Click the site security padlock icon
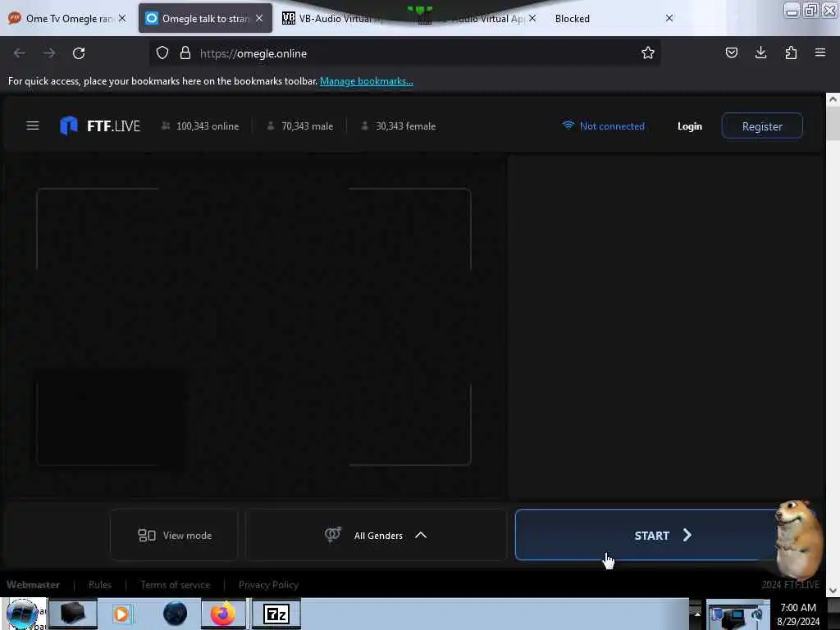 (185, 53)
